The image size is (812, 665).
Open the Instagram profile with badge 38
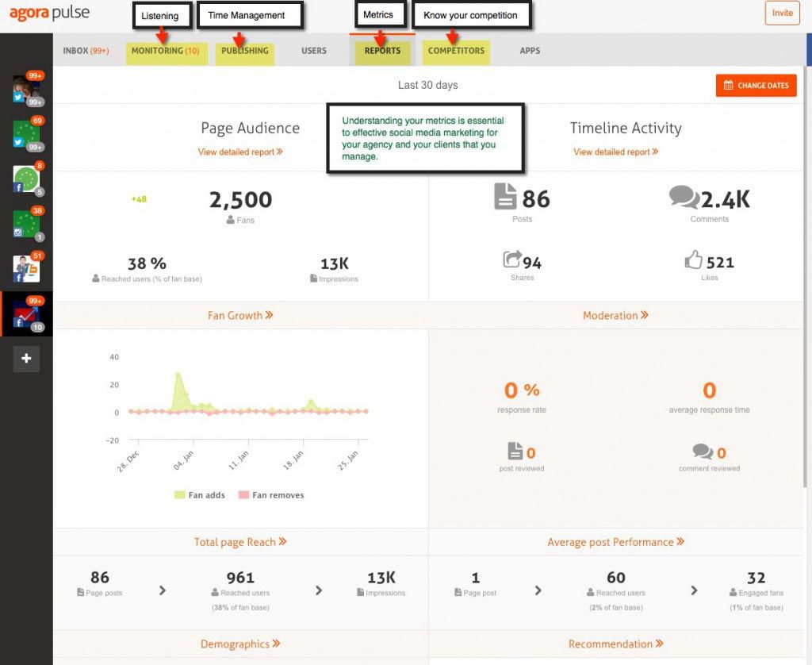click(26, 225)
